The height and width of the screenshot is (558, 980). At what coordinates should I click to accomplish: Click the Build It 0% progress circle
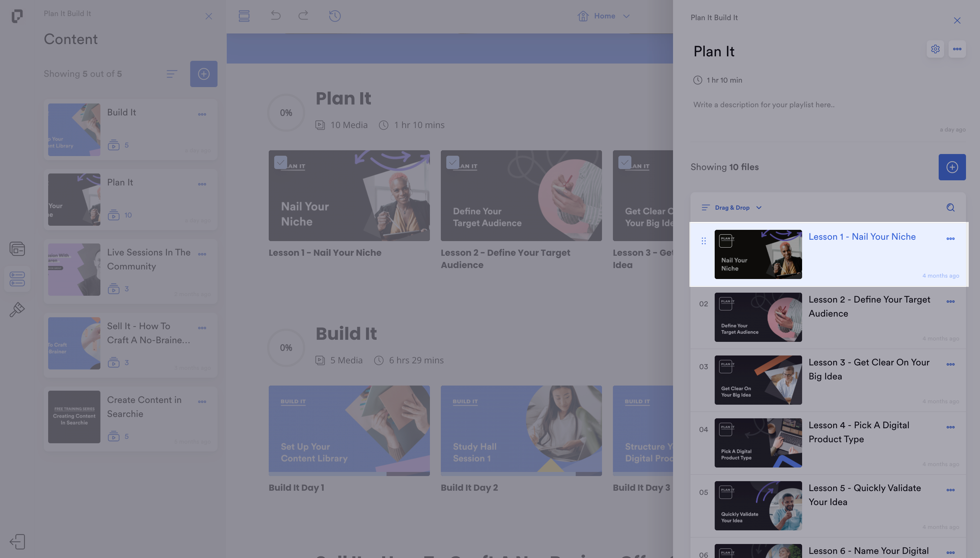click(286, 348)
